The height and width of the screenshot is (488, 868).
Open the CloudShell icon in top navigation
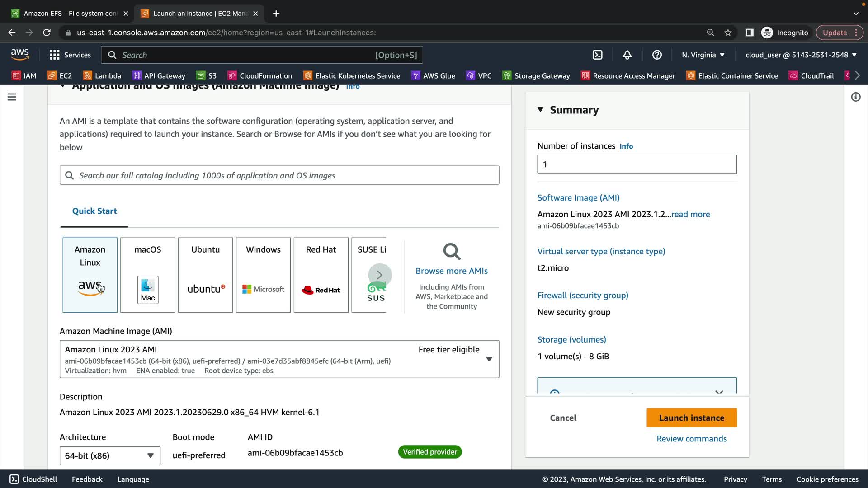click(x=597, y=55)
